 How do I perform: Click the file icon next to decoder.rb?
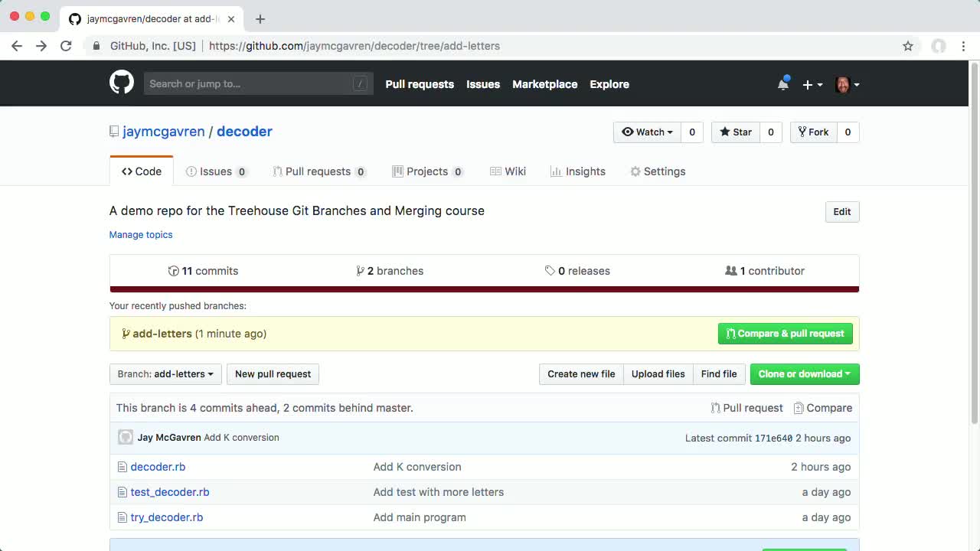coord(122,466)
